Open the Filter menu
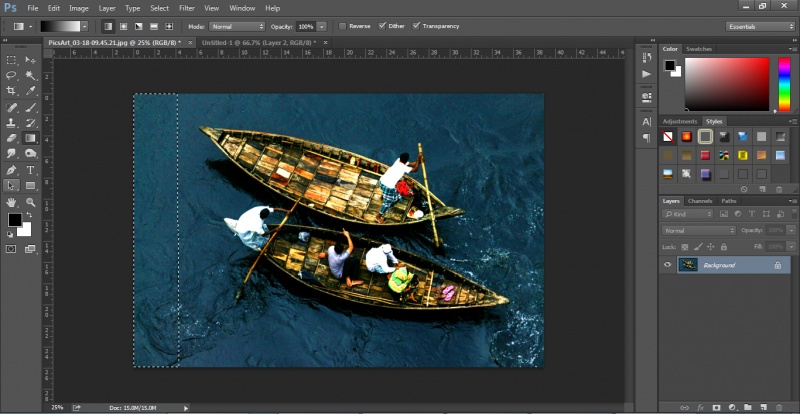The height and width of the screenshot is (414, 800). 186,8
